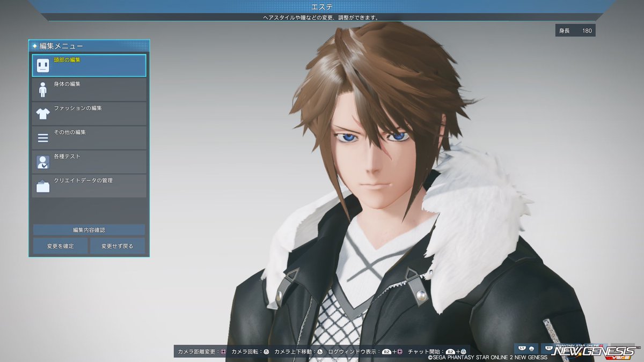Click the カメラ回転 hint
Screen dimensions: 644x362
tap(250, 352)
